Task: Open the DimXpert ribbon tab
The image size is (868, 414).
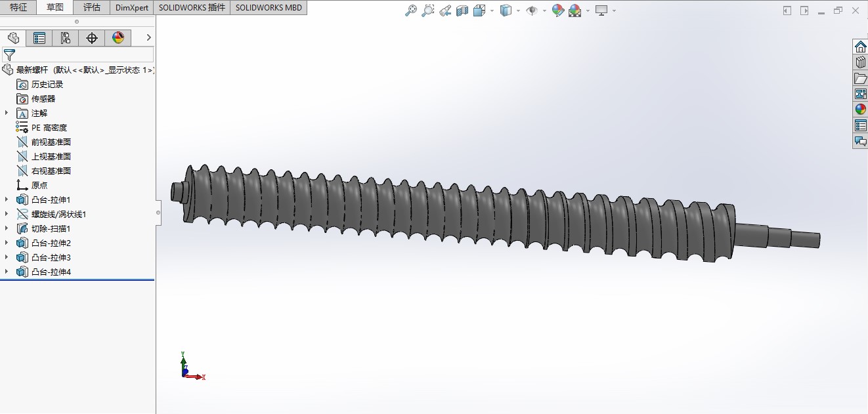Action: (x=132, y=8)
